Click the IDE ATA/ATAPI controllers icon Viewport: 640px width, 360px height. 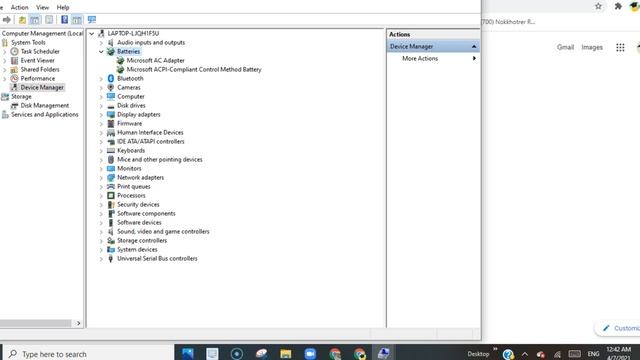click(x=111, y=142)
